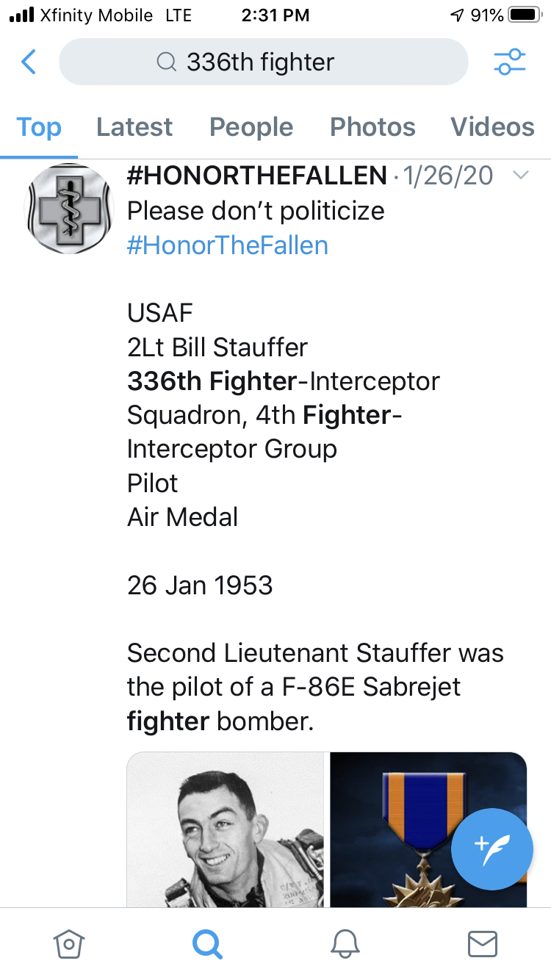551x980 pixels.
Task: Switch to the Photos tab
Action: [372, 127]
